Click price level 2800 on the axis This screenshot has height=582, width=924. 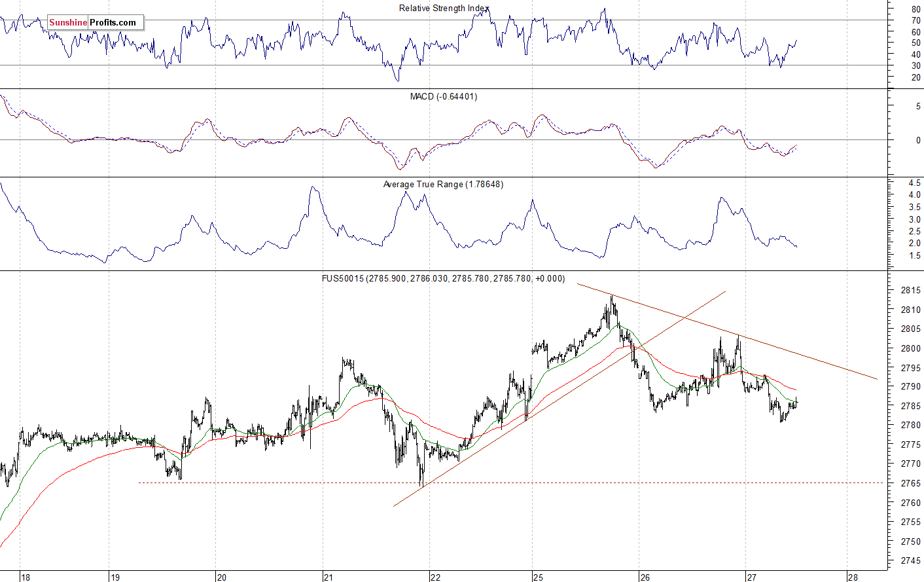click(911, 348)
